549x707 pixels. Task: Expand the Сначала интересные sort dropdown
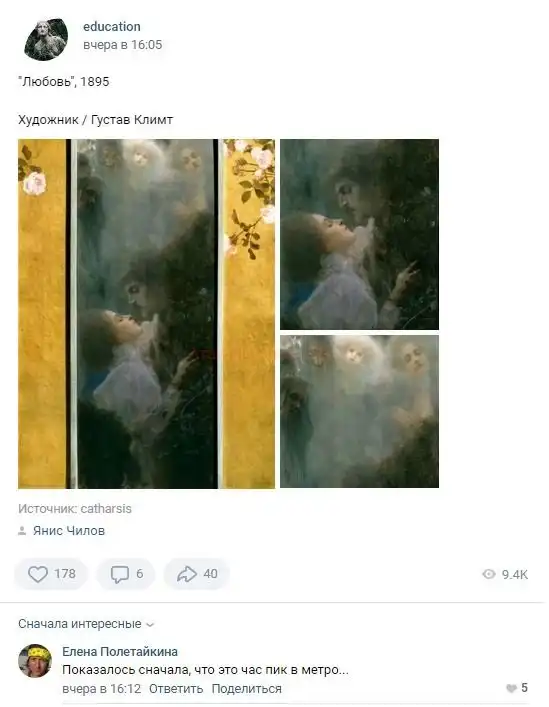point(86,624)
